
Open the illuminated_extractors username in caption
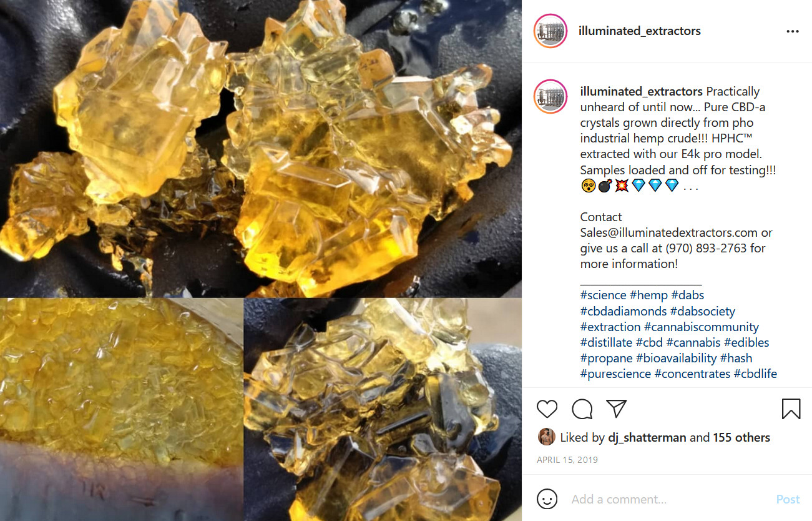(641, 91)
